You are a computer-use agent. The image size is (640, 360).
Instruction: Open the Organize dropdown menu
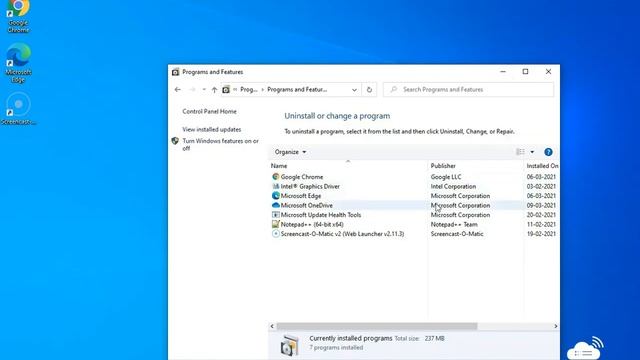[290, 152]
